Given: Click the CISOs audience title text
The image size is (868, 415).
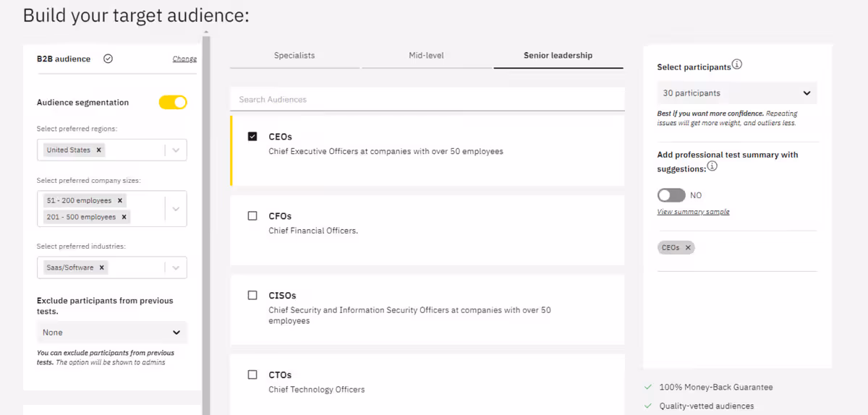Looking at the screenshot, I should pyautogui.click(x=282, y=296).
